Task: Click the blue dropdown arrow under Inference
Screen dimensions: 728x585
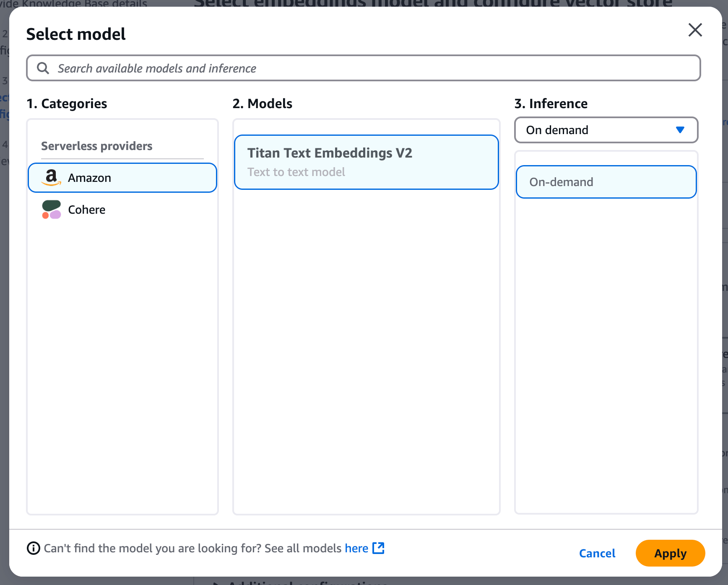Action: (680, 130)
